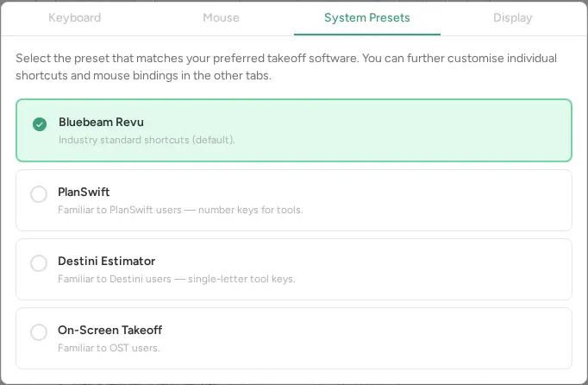Click 'Industry standard shortcuts (default).' description
Viewport: 588px width, 385px height.
pos(147,140)
